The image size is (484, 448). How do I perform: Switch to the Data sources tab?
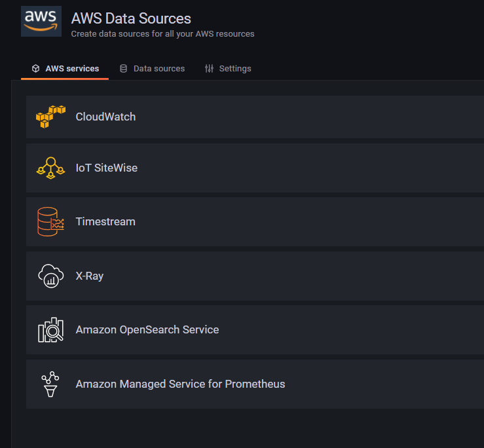click(x=158, y=69)
